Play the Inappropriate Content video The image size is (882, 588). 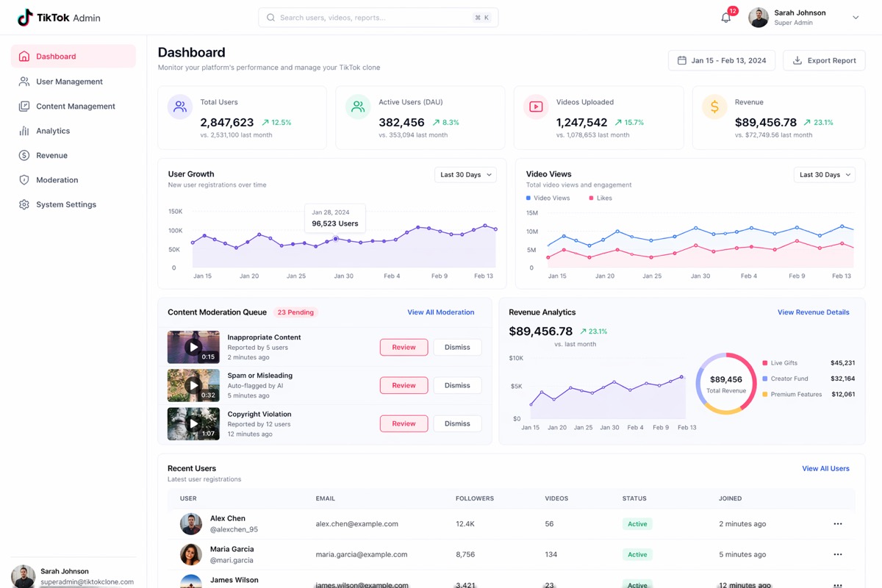point(193,347)
